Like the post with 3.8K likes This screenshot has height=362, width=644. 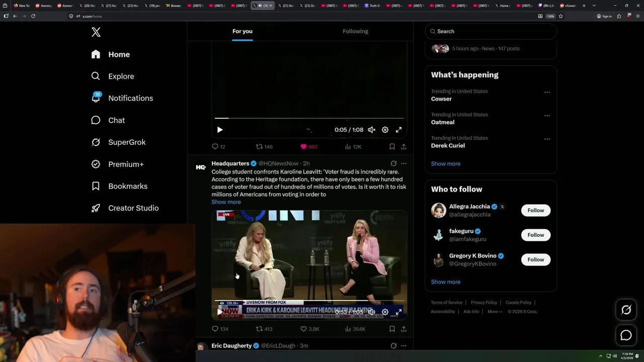pos(309,329)
